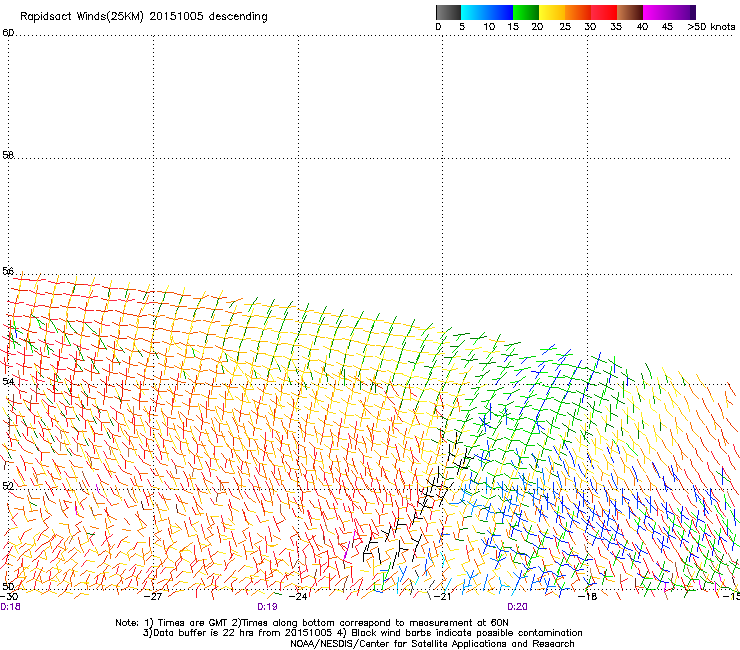Click the '45' label under the color bar
This screenshot has width=740, height=650.
click(667, 27)
